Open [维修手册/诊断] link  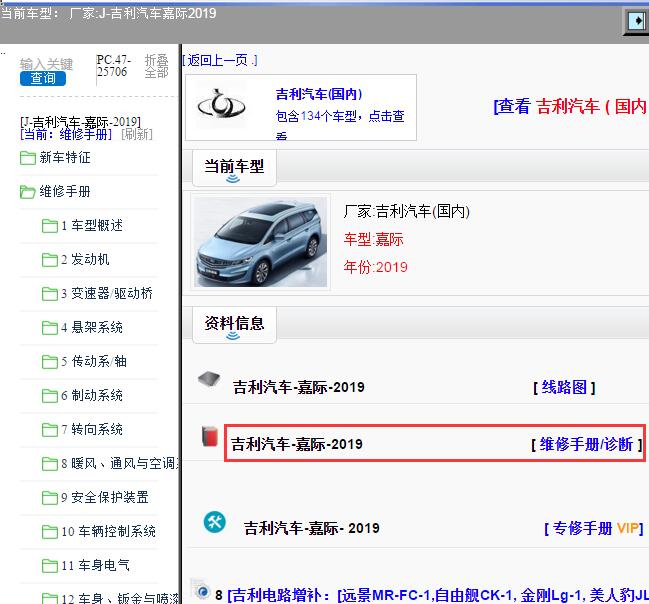click(587, 444)
